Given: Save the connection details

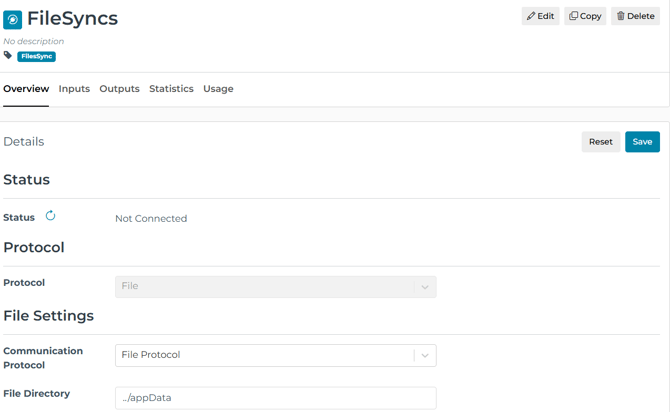Looking at the screenshot, I should 642,142.
